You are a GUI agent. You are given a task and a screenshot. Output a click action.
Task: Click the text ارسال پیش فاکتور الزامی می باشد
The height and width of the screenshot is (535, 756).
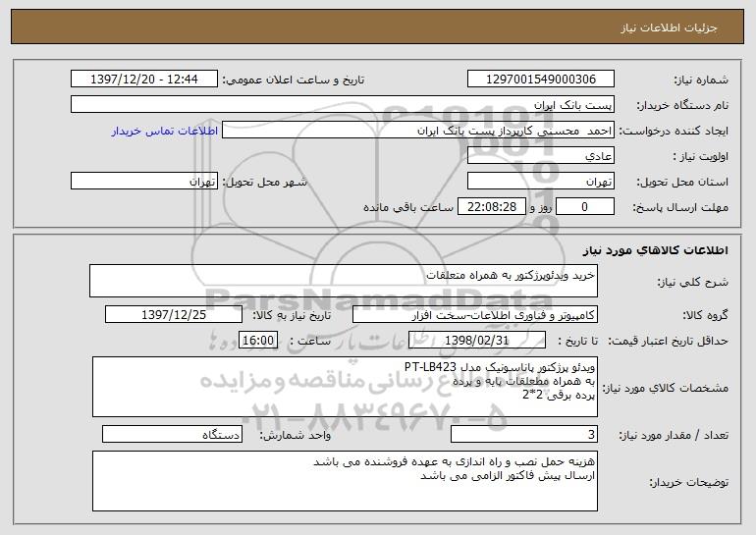click(x=508, y=476)
